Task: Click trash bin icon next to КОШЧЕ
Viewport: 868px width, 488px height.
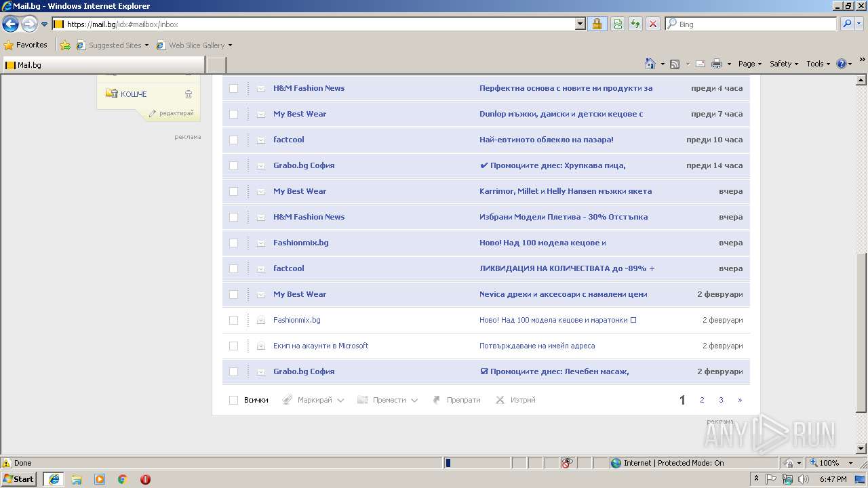Action: [x=189, y=94]
